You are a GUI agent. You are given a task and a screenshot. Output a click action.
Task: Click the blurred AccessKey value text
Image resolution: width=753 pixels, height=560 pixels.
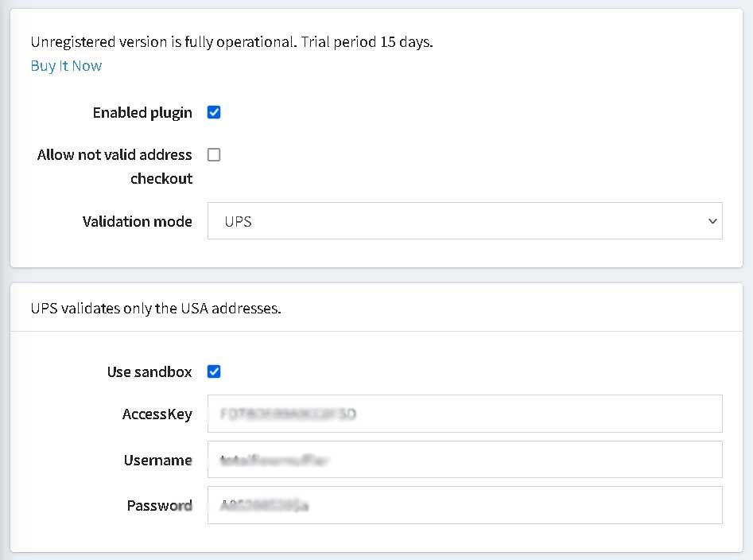pos(288,414)
